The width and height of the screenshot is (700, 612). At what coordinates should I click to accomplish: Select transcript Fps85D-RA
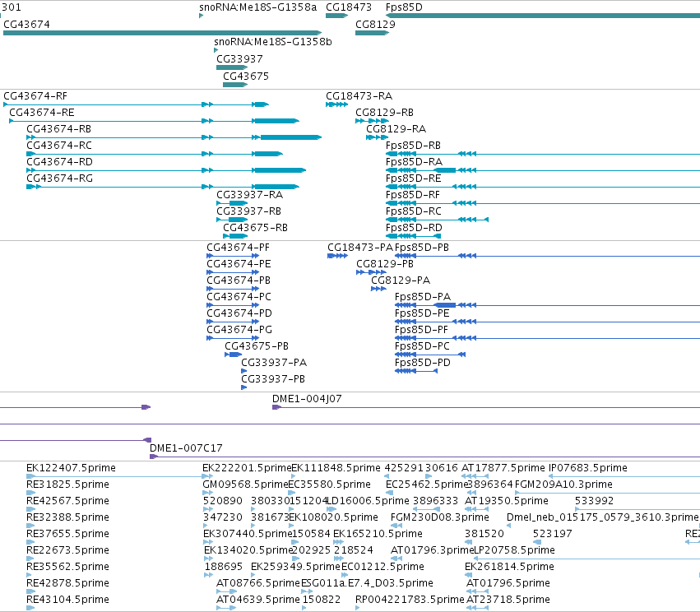click(x=543, y=170)
